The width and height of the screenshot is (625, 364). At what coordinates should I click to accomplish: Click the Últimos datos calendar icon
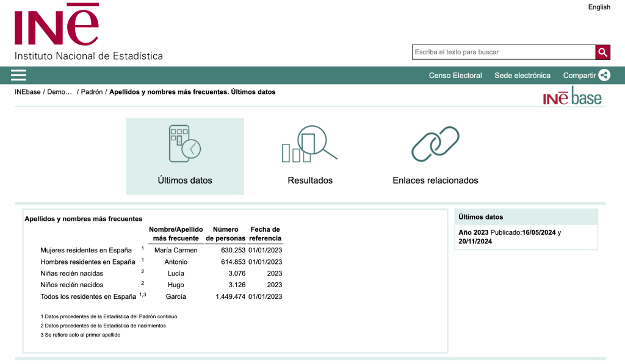(184, 143)
